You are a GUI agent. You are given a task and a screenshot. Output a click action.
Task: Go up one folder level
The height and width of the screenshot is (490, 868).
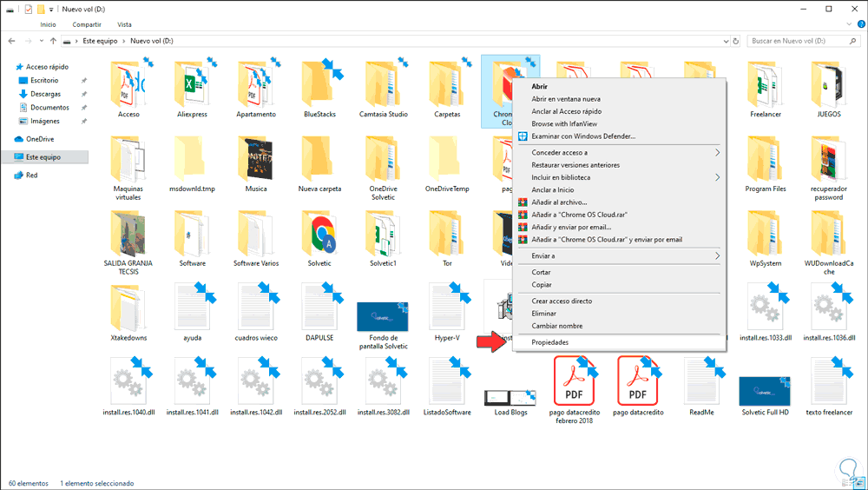[x=53, y=41]
